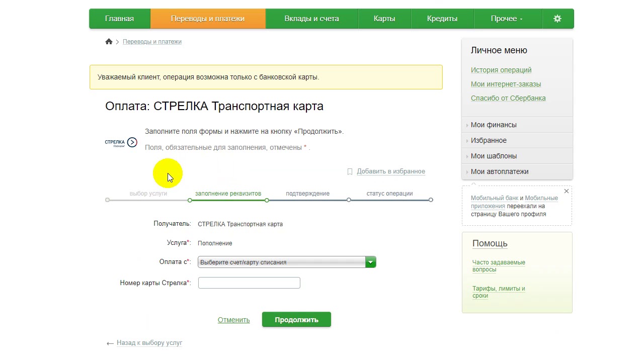This screenshot has width=644, height=362.
Task: Click Продолжить button
Action: [296, 320]
